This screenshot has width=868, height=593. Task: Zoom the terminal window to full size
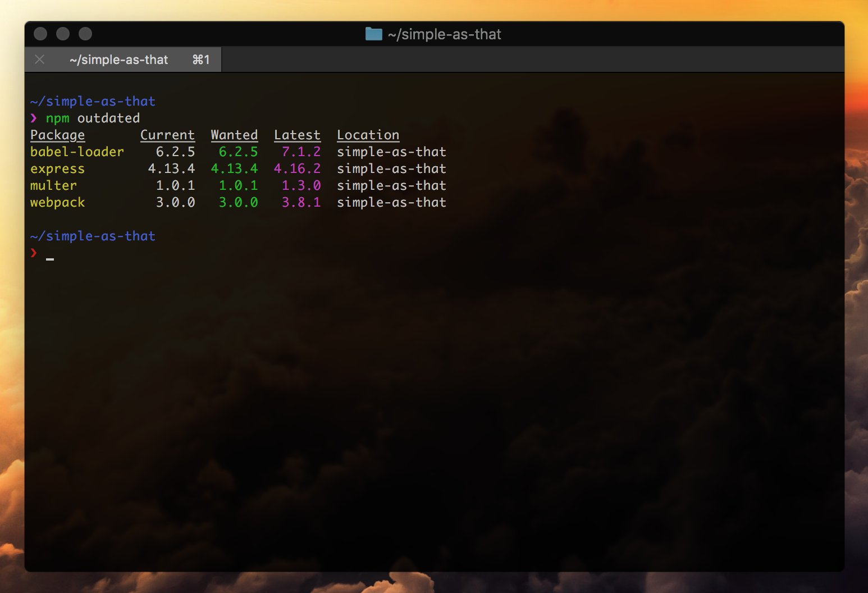(x=85, y=34)
